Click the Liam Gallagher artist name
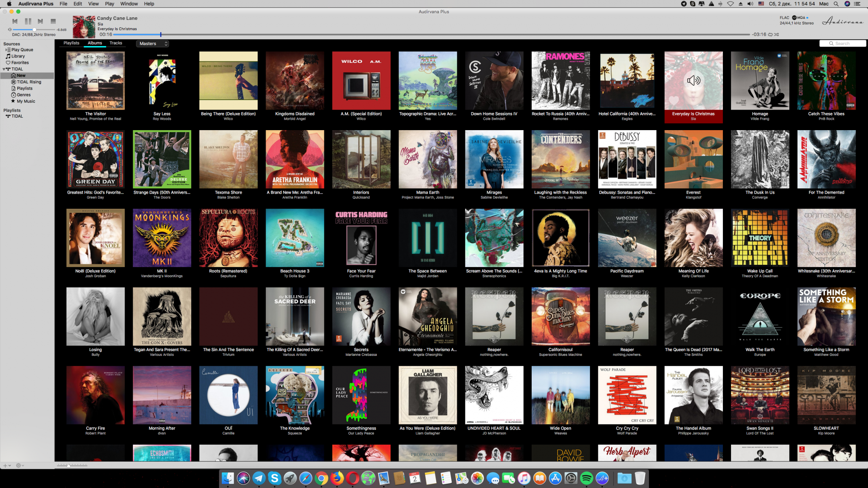868x488 pixels. coord(428,433)
